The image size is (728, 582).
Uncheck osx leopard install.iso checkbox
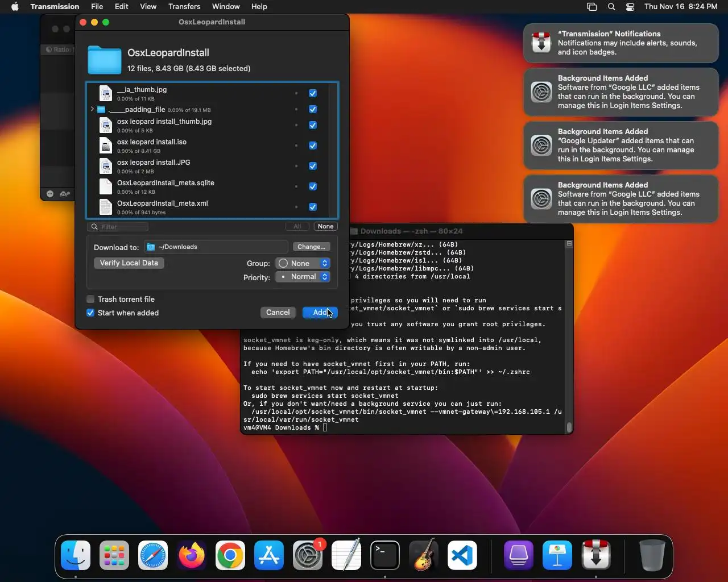pyautogui.click(x=313, y=145)
